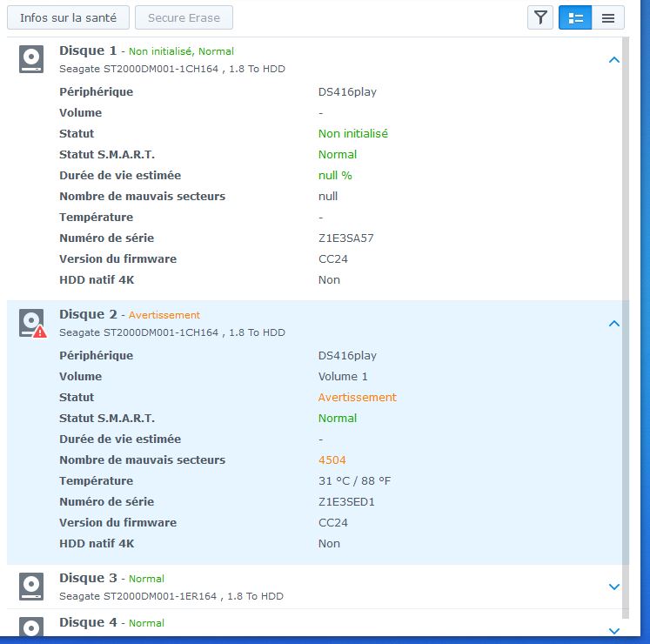
Task: Click serial number Z1E3SED1
Action: click(x=346, y=502)
